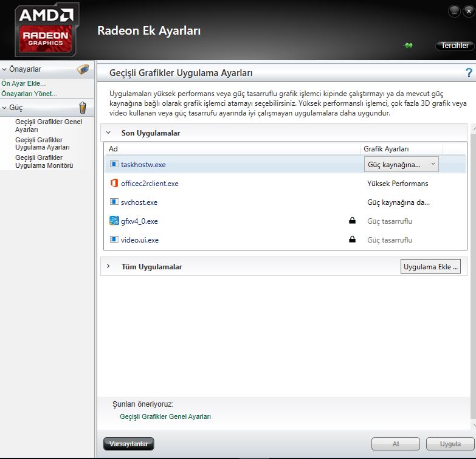Close the Radeon Ek Ayarları window
Viewport: 476px width, 459px height.
(469, 12)
